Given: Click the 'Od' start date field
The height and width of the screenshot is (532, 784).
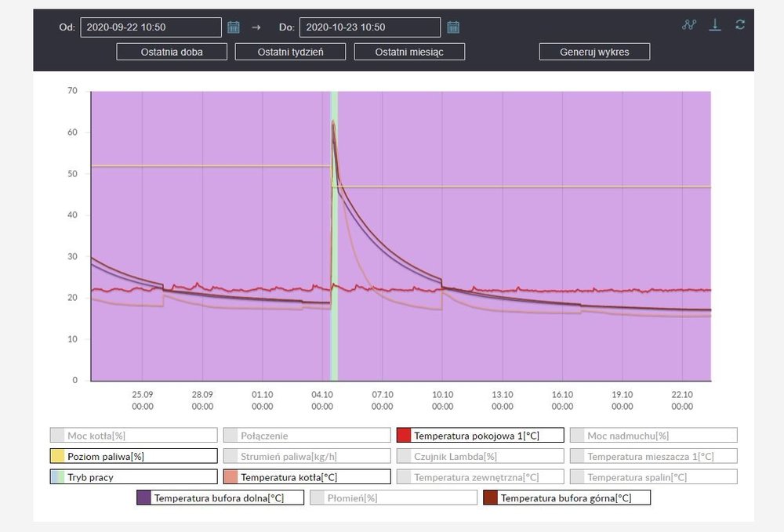Looking at the screenshot, I should coord(151,27).
